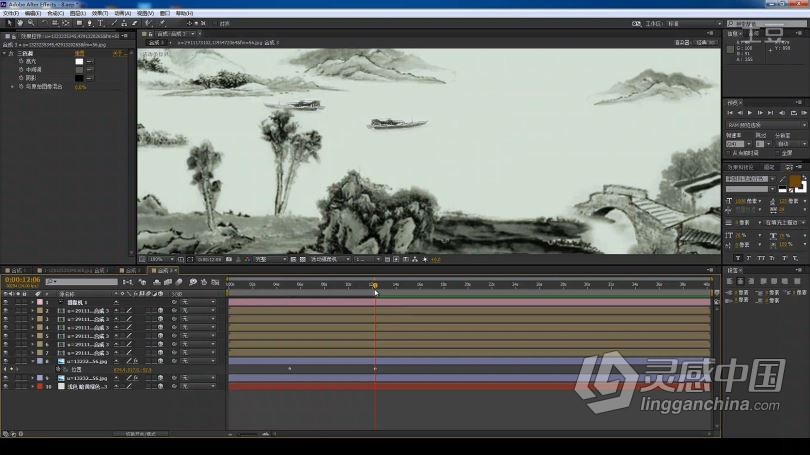Hide layer 1 camera with its eye icon
This screenshot has width=810, height=455.
pyautogui.click(x=6, y=302)
